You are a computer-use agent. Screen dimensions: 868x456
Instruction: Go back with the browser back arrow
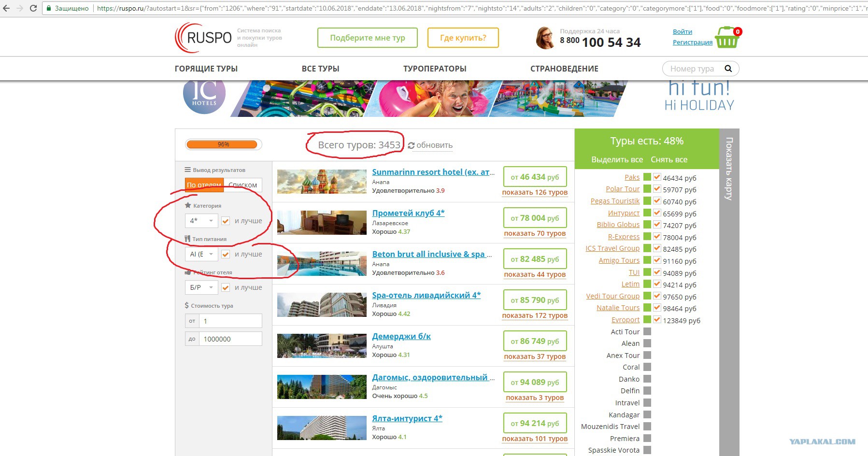7,8
